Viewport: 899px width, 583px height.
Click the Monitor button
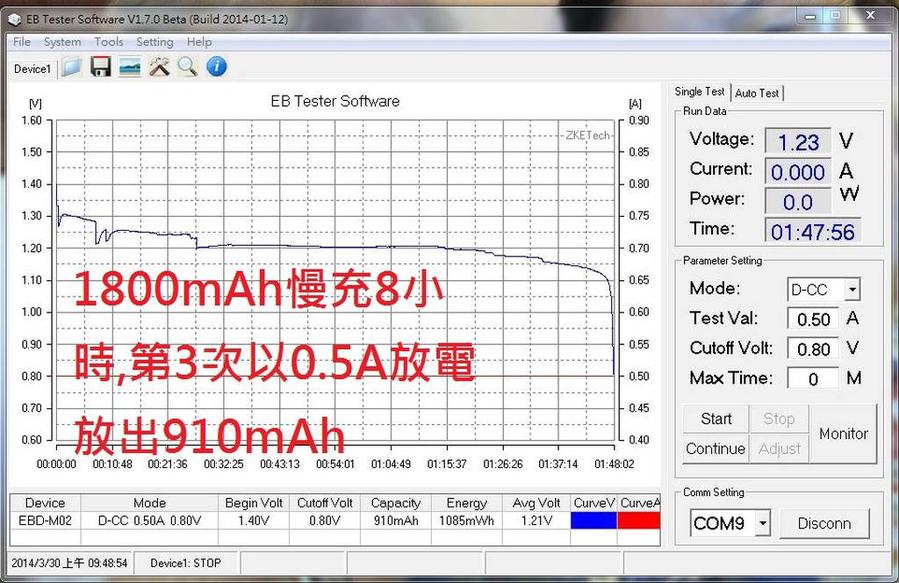[x=843, y=433]
